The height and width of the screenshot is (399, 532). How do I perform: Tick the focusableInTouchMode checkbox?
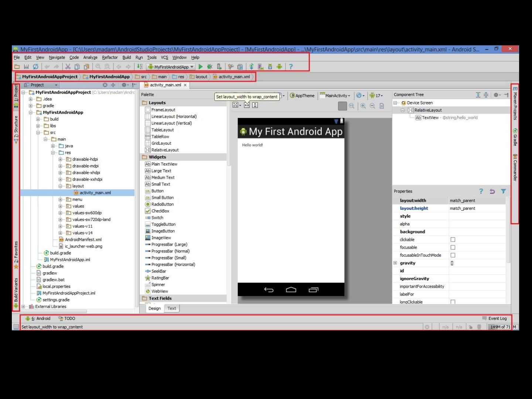453,255
